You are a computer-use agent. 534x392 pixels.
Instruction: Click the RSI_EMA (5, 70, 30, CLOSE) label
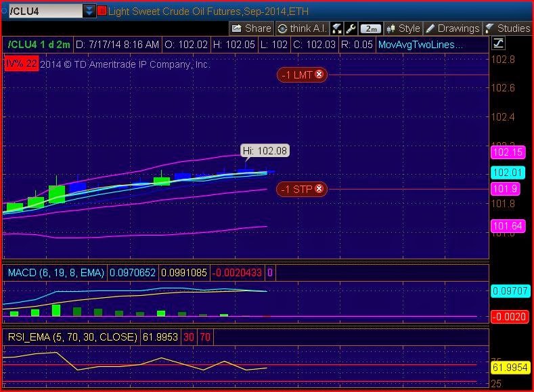(x=72, y=337)
